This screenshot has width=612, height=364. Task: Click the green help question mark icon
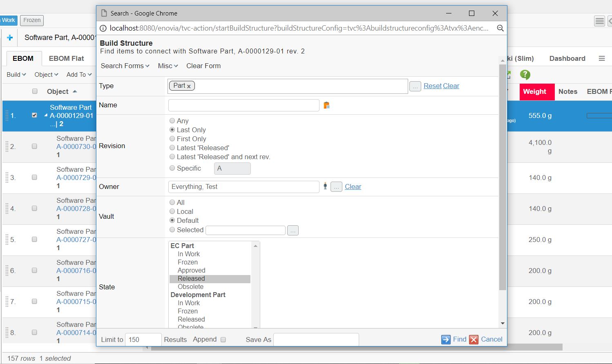pos(525,75)
